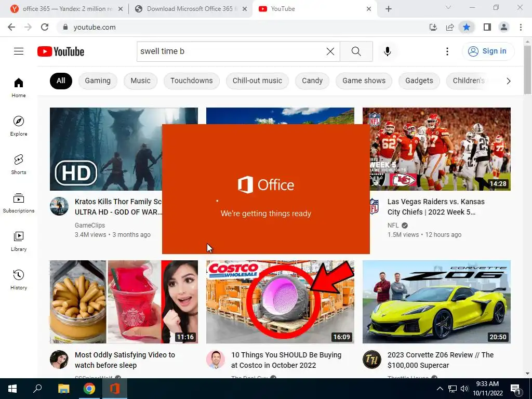Click the YouTube logo
532x399 pixels.
pos(61,51)
